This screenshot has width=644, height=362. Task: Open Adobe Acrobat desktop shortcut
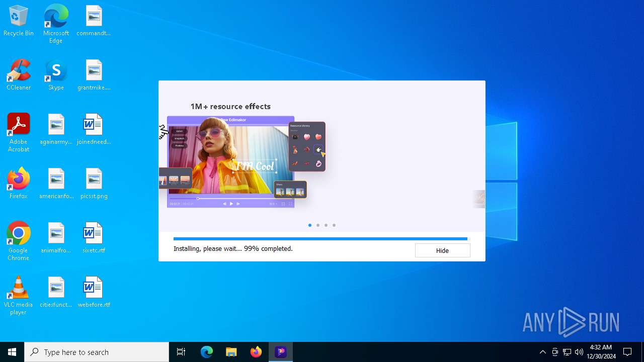pyautogui.click(x=19, y=133)
